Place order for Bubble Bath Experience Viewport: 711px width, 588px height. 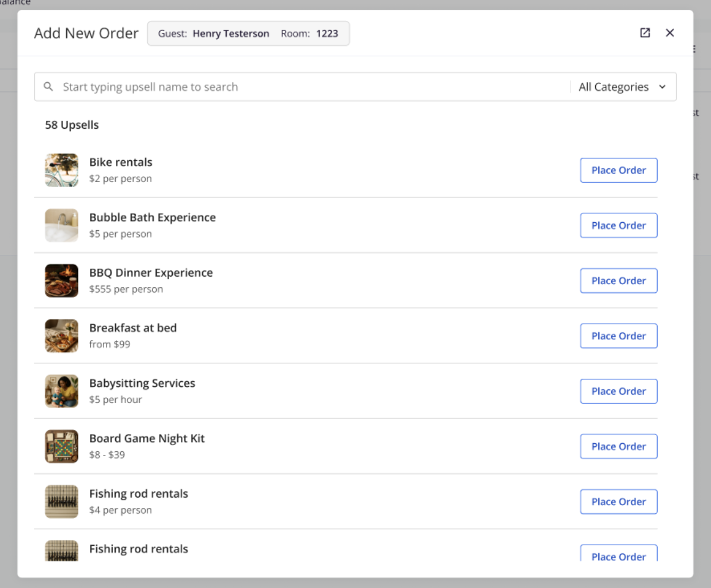(x=618, y=225)
